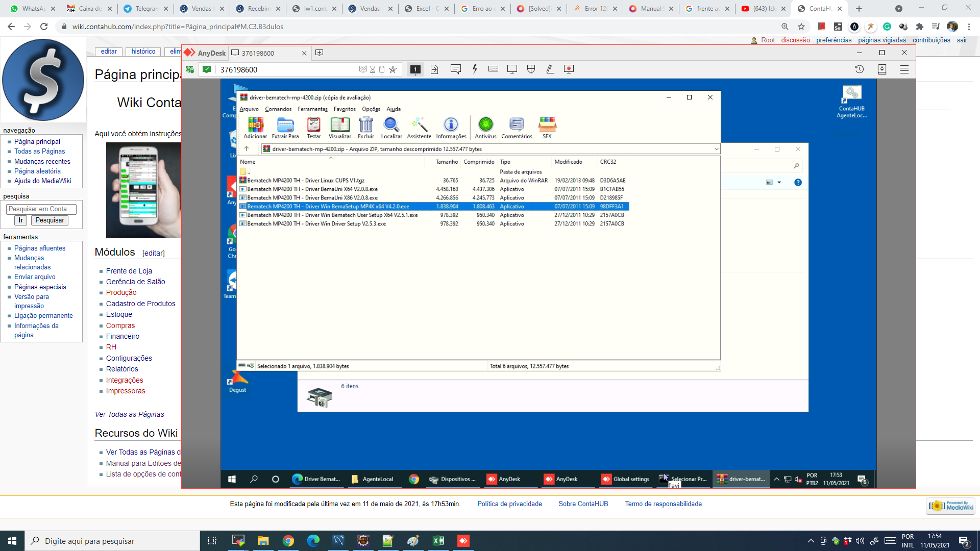Click the Informações icon in WinRAR
Viewport: 980px width, 551px height.
pyautogui.click(x=451, y=128)
